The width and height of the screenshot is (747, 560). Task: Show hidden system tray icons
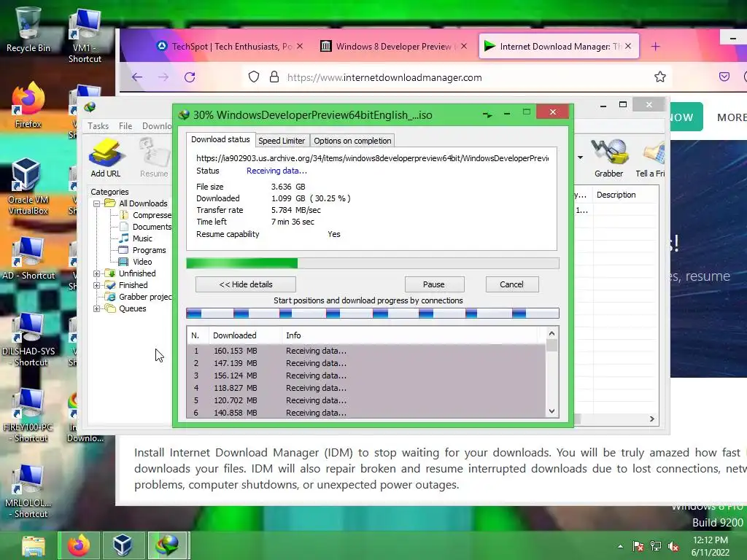(x=620, y=547)
